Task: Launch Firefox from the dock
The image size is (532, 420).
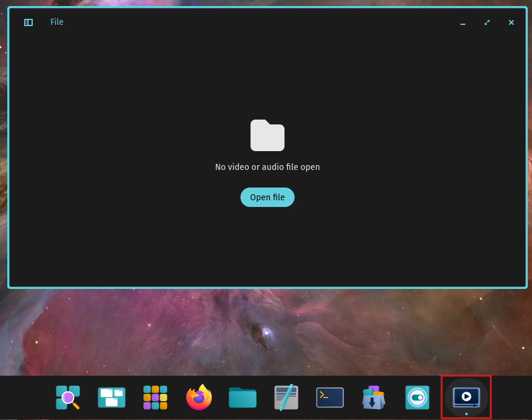Action: (199, 398)
